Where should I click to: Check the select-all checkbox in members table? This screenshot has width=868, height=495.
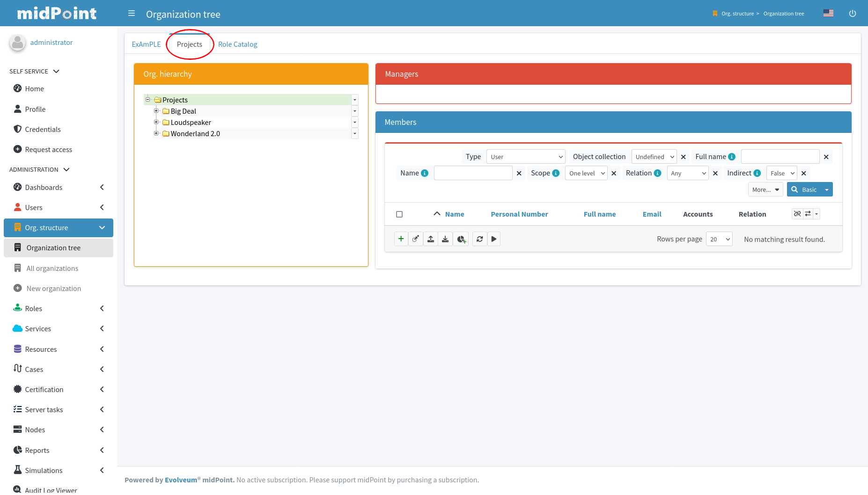coord(399,214)
